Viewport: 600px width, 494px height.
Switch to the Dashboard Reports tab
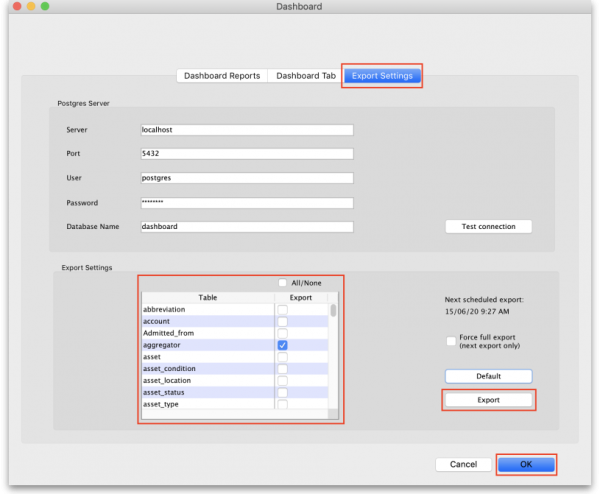[x=222, y=76]
